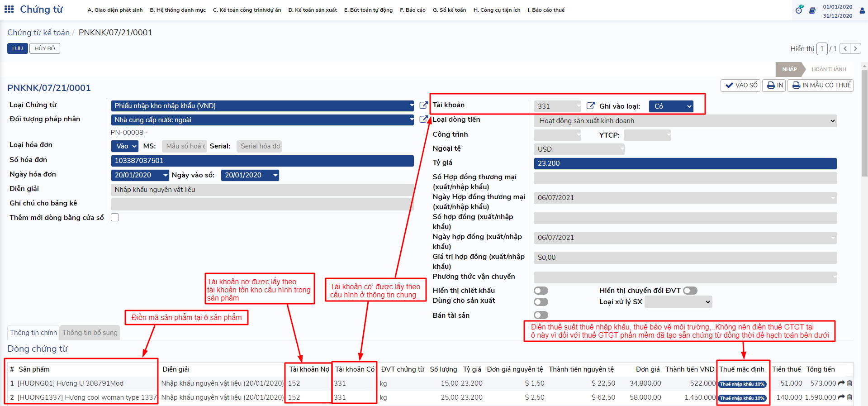Switch to Thông tin chính tab

(33, 333)
